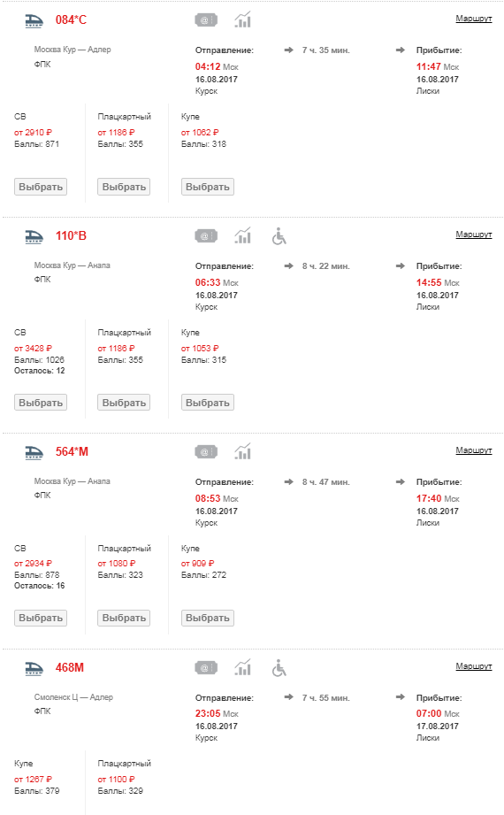Click train number 084*С
Screen dimensions: 504x815
pyautogui.click(x=72, y=19)
